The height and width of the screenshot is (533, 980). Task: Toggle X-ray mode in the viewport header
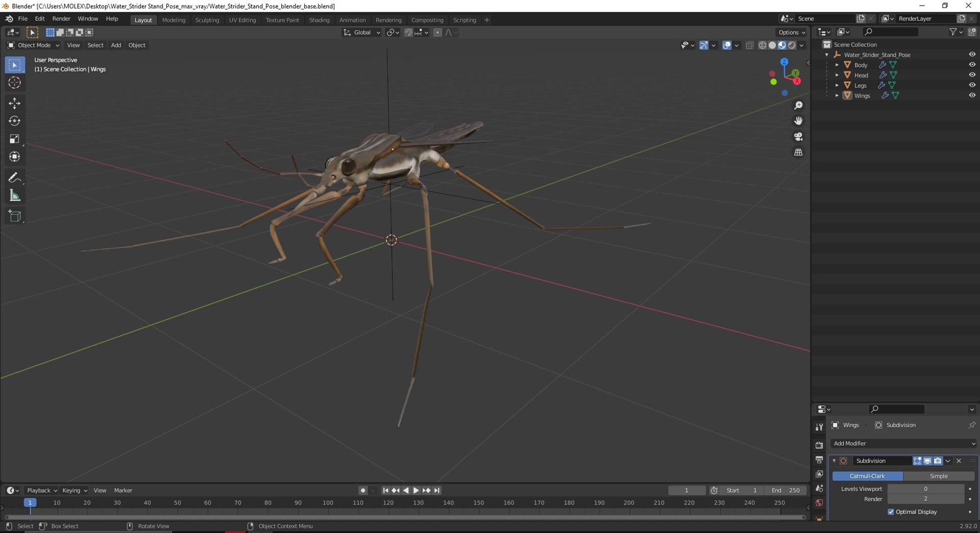point(749,45)
